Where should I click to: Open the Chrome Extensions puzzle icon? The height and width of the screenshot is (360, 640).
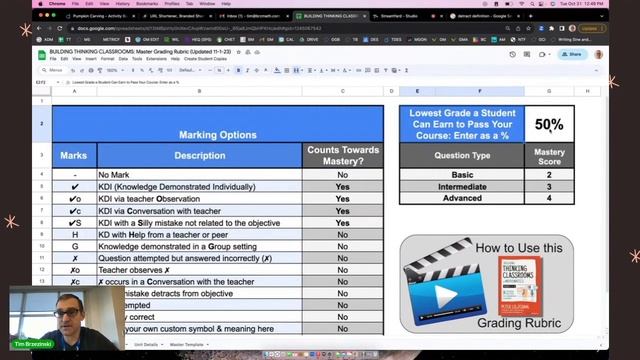coord(551,29)
